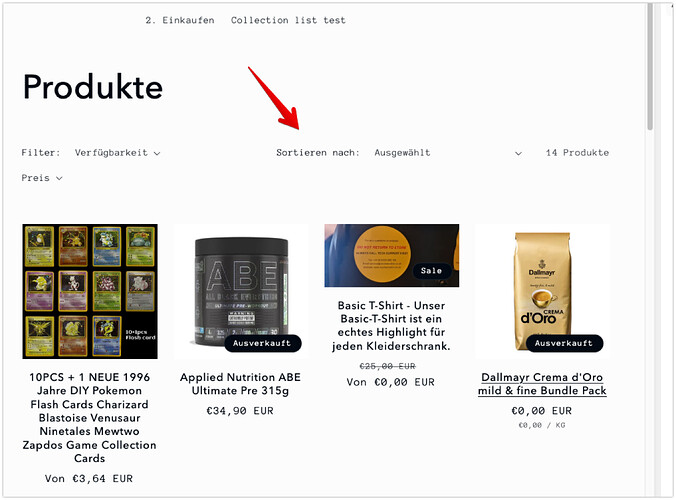
Task: Open the Sortieren nach Ausgewählt dropdown
Action: [448, 153]
